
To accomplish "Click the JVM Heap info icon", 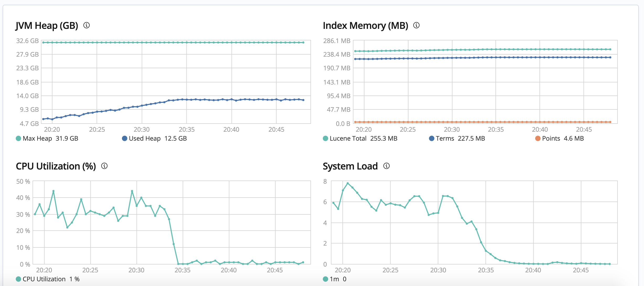I will (87, 25).
